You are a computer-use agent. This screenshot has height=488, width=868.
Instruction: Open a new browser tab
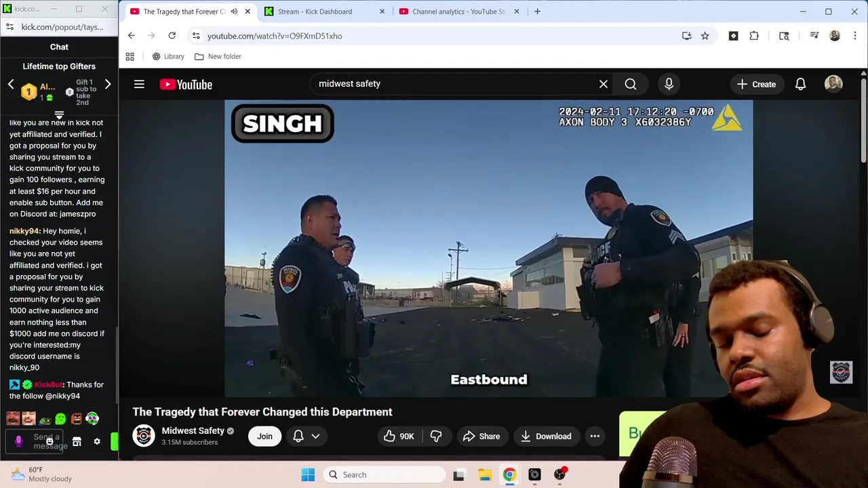tap(537, 12)
